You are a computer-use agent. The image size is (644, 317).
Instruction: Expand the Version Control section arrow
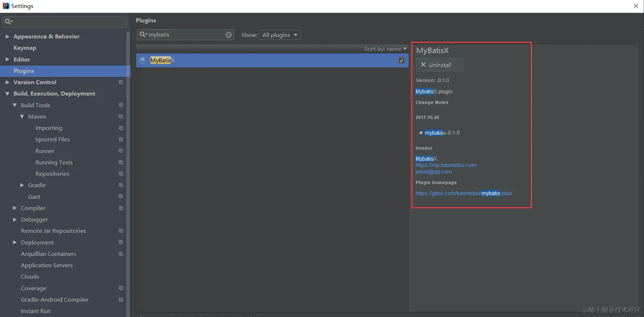pos(7,82)
